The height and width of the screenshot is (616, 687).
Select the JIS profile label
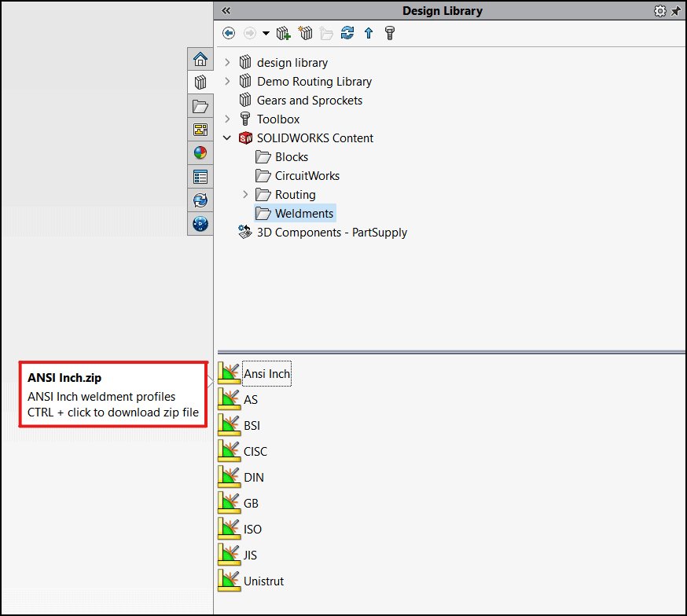pyautogui.click(x=250, y=555)
